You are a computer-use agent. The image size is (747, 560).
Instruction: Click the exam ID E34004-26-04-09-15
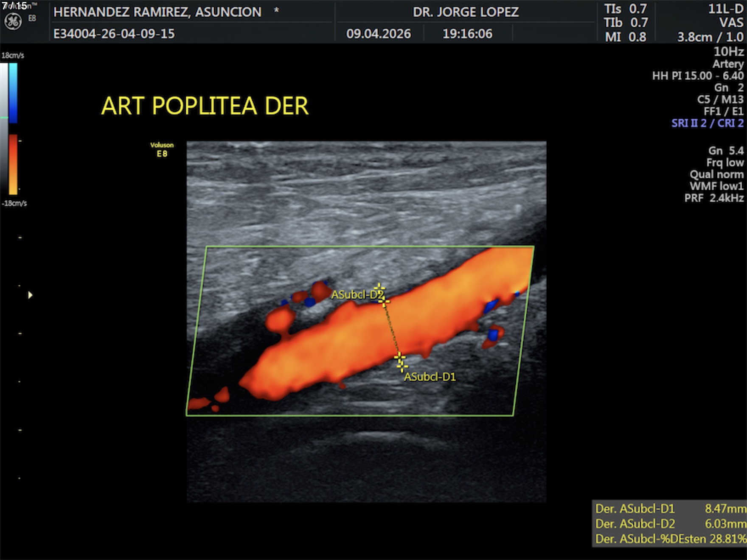tap(114, 34)
